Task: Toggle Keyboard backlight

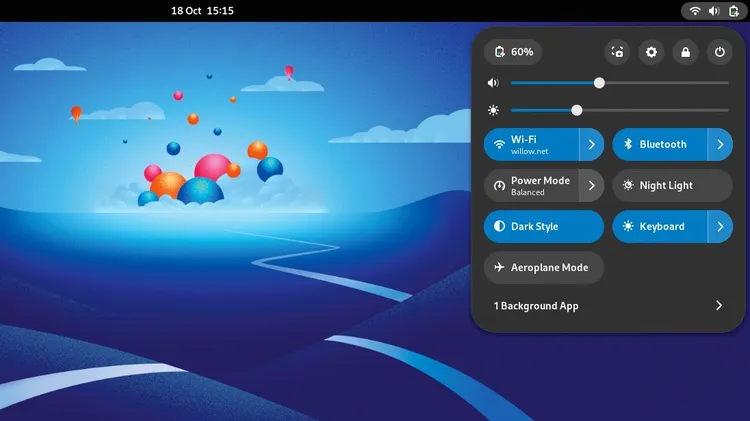Action: tap(660, 227)
